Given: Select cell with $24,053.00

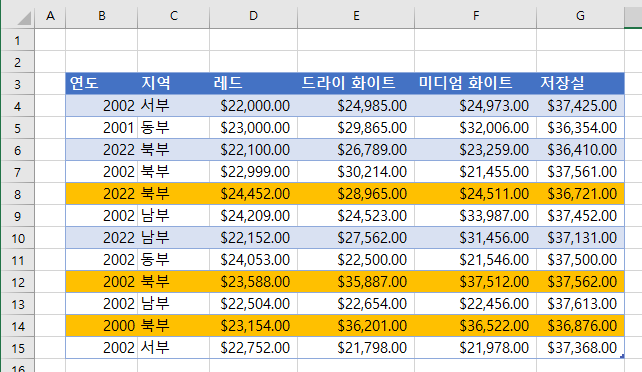Looking at the screenshot, I should pyautogui.click(x=253, y=260).
